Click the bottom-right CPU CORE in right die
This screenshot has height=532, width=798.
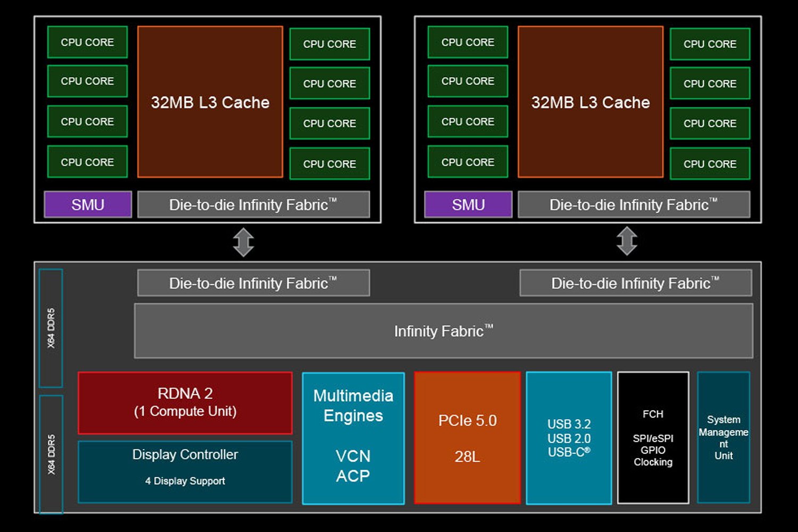[x=710, y=164]
